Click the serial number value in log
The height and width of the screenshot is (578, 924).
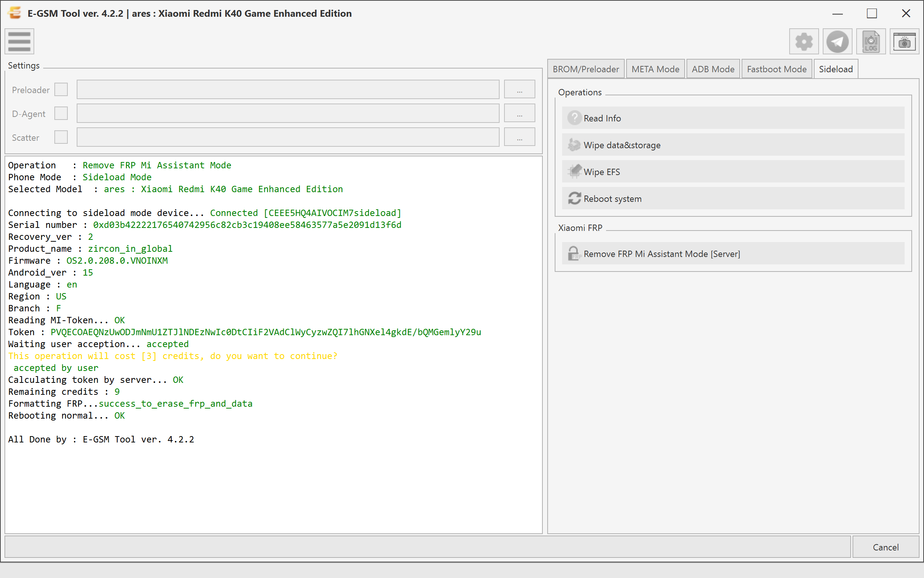pyautogui.click(x=247, y=225)
